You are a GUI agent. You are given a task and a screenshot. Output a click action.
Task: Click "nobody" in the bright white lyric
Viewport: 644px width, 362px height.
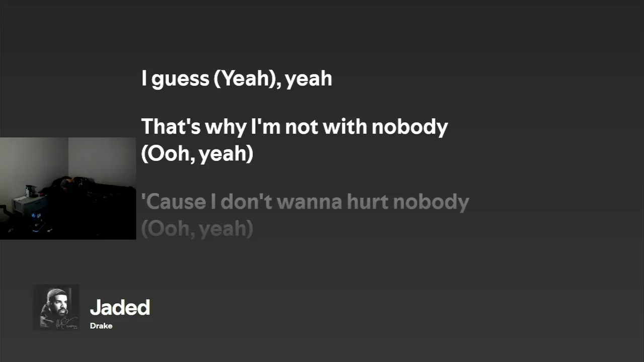click(409, 127)
